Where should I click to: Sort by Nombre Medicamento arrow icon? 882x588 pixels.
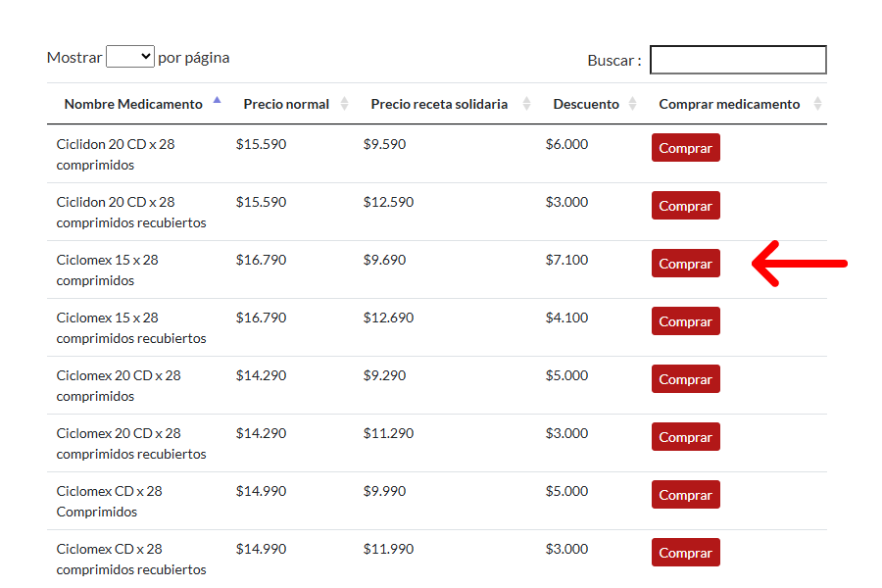point(218,100)
